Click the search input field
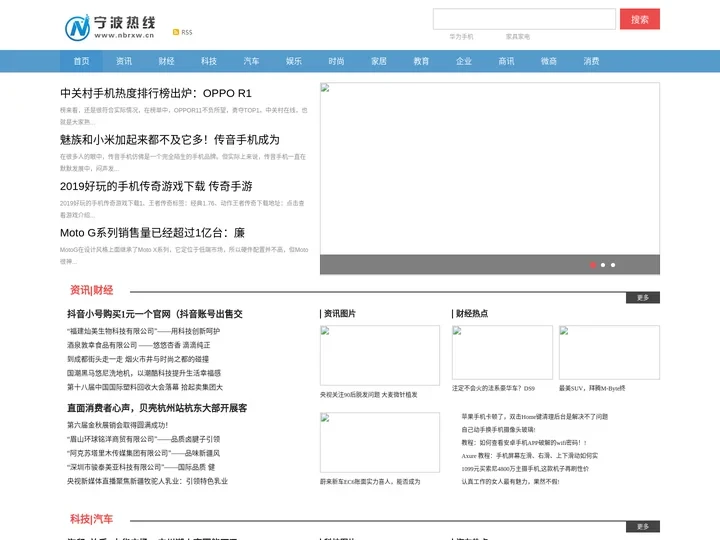This screenshot has width=720, height=540. [x=524, y=19]
